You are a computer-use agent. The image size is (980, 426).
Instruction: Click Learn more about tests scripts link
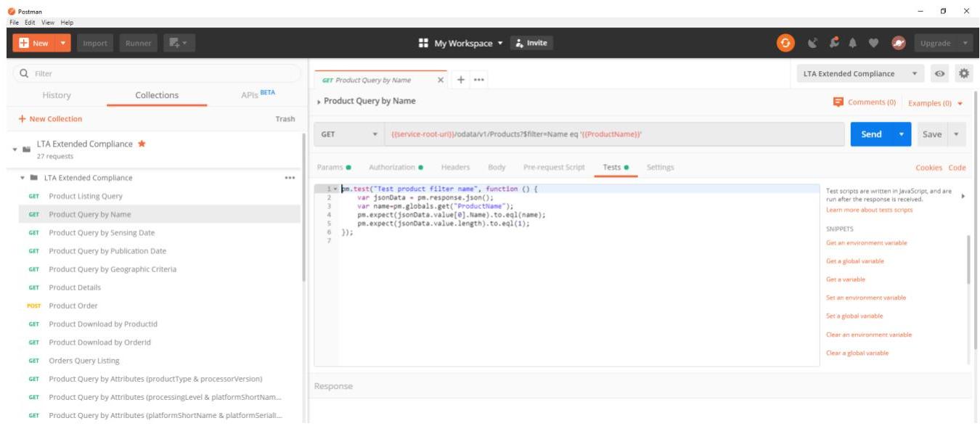click(x=869, y=210)
